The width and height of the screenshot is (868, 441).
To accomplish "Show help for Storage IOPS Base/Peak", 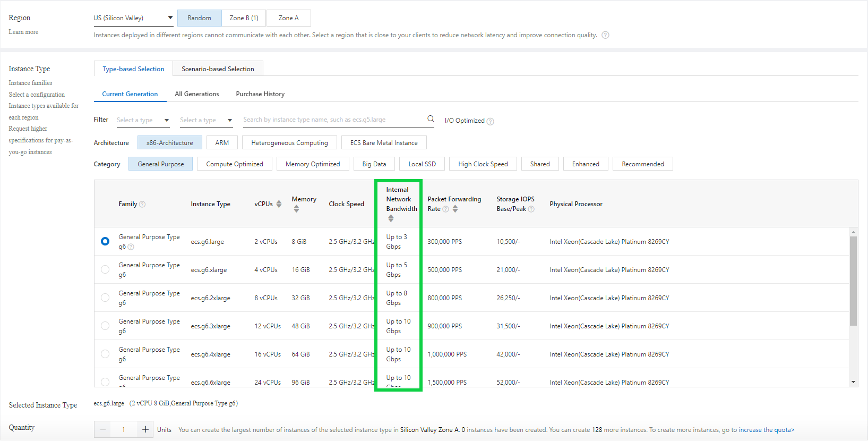I will coord(531,209).
